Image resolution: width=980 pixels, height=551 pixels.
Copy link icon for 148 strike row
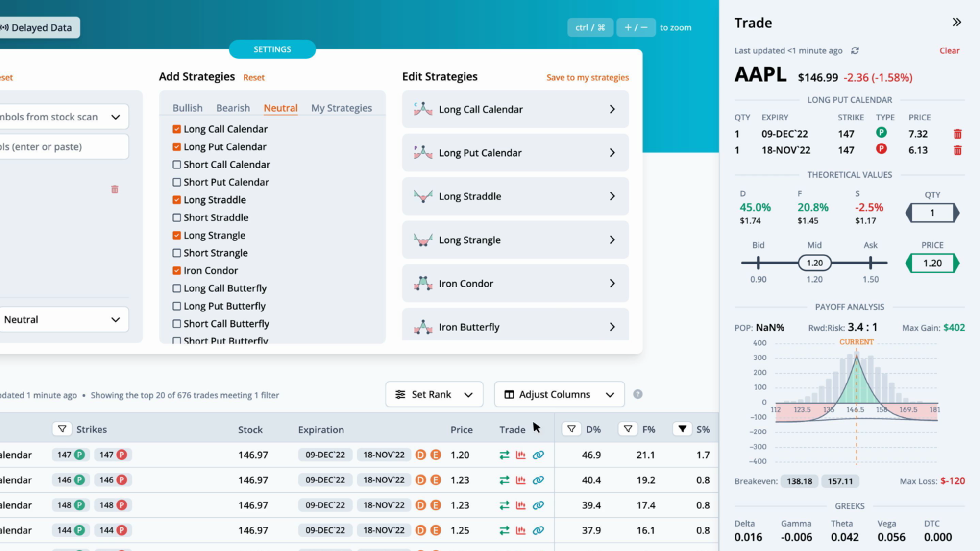point(538,505)
